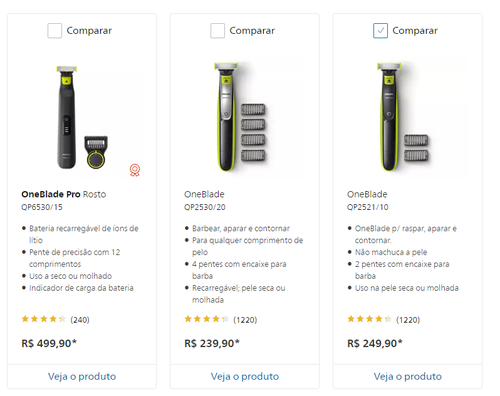
Task: Open OneBlade Pro Rosto product image
Action: 82,118
